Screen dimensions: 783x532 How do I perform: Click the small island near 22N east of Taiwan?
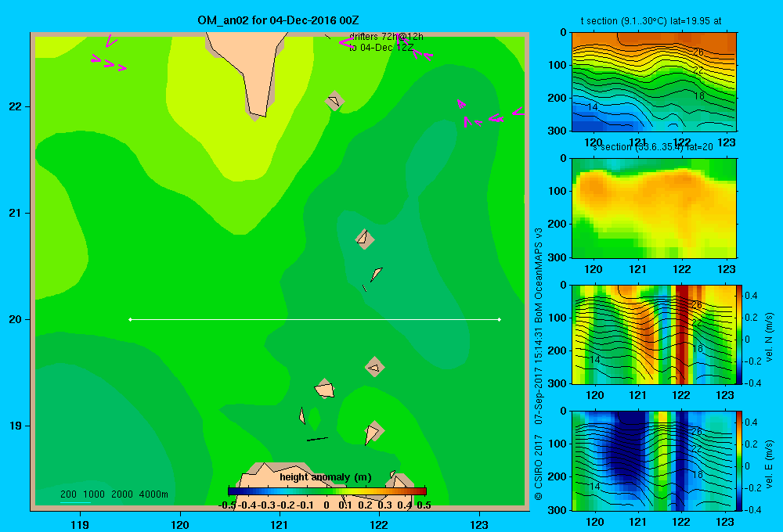pyautogui.click(x=334, y=101)
